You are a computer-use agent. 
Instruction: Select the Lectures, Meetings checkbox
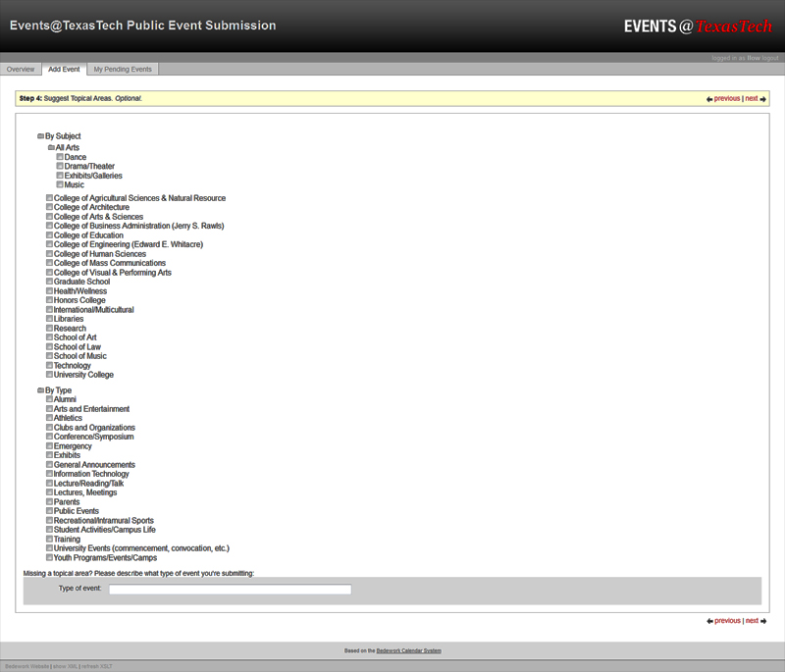coord(50,491)
